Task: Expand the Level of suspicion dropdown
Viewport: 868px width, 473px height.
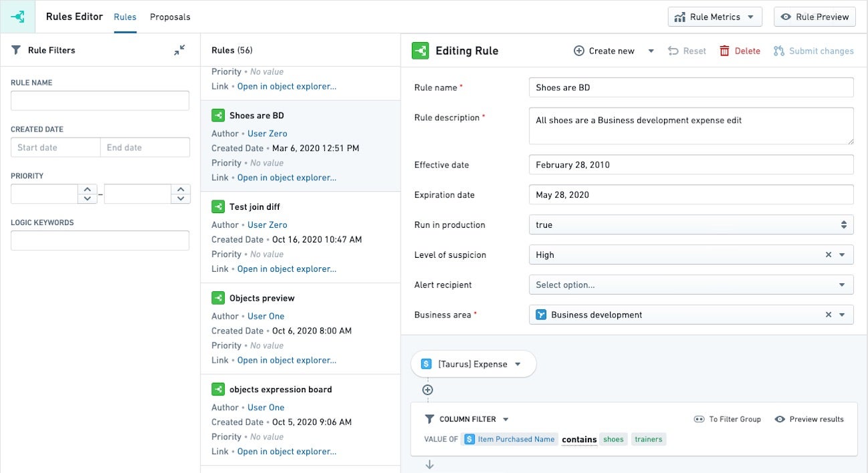Action: (x=843, y=255)
